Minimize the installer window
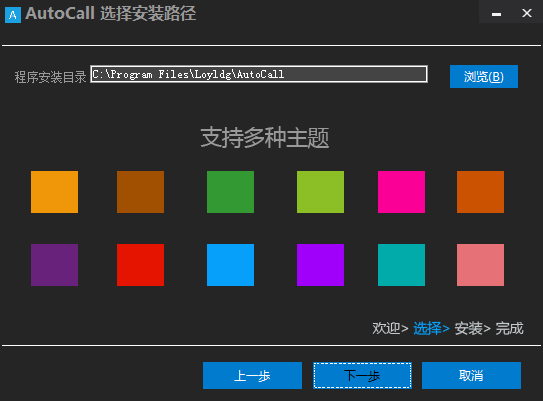 (x=497, y=14)
